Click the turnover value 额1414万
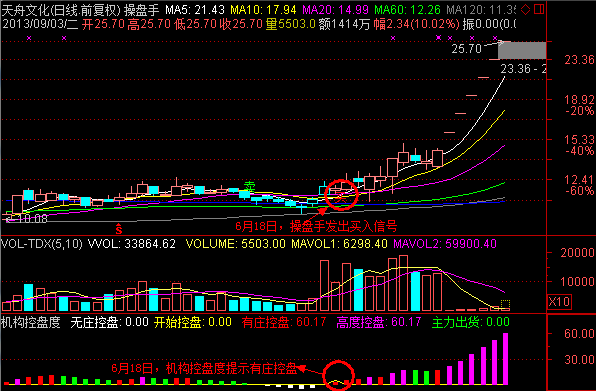The image size is (596, 391). [x=344, y=24]
